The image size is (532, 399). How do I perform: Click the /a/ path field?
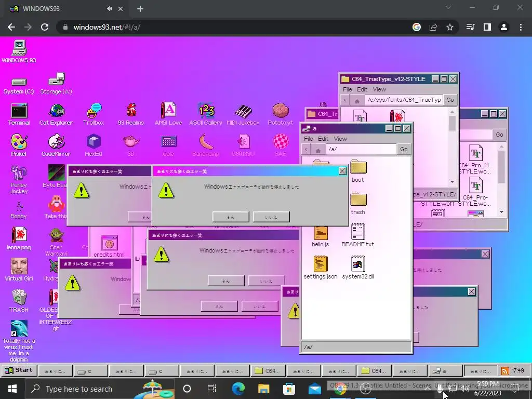click(361, 149)
